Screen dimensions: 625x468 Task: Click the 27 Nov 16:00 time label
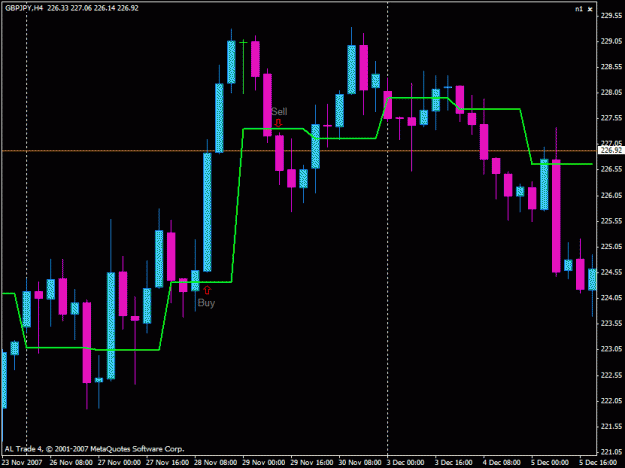(167, 462)
